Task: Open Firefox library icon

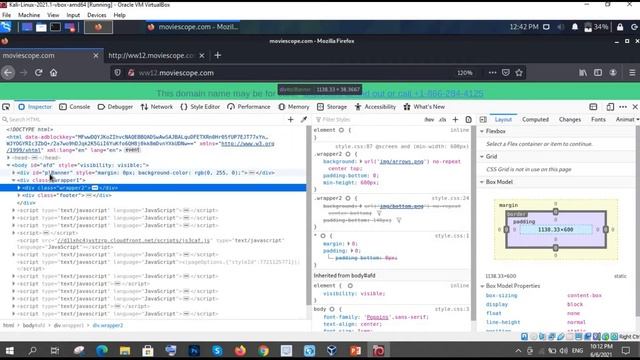Action: click(x=583, y=73)
